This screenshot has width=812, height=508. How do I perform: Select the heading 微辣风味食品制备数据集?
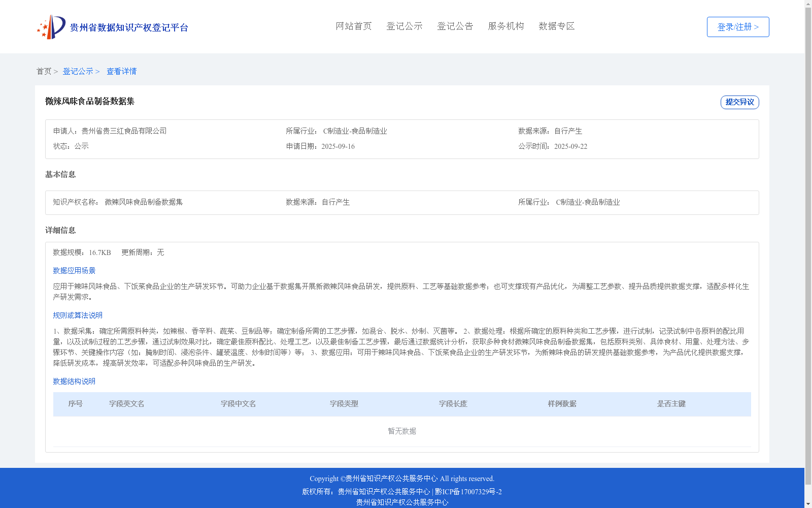90,101
